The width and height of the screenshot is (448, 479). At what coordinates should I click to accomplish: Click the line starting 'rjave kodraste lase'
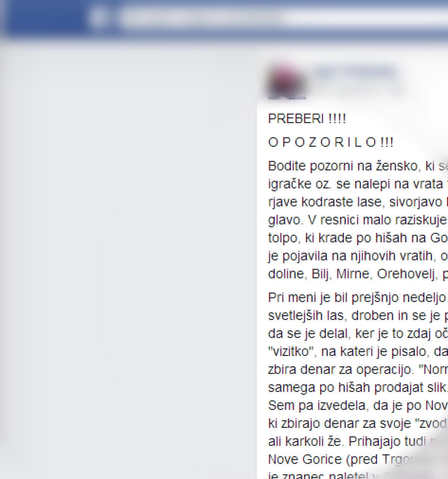358,202
